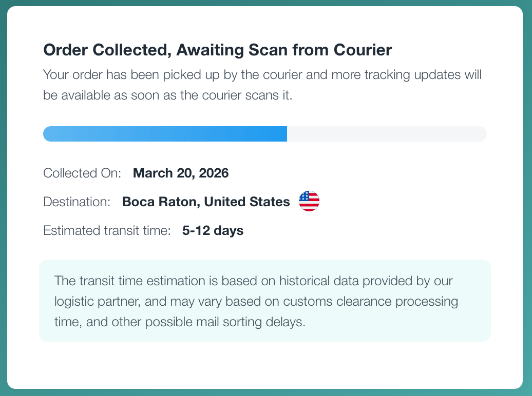Click the line "be available as soon as the courier scans it"
The width and height of the screenshot is (532, 396).
point(168,95)
